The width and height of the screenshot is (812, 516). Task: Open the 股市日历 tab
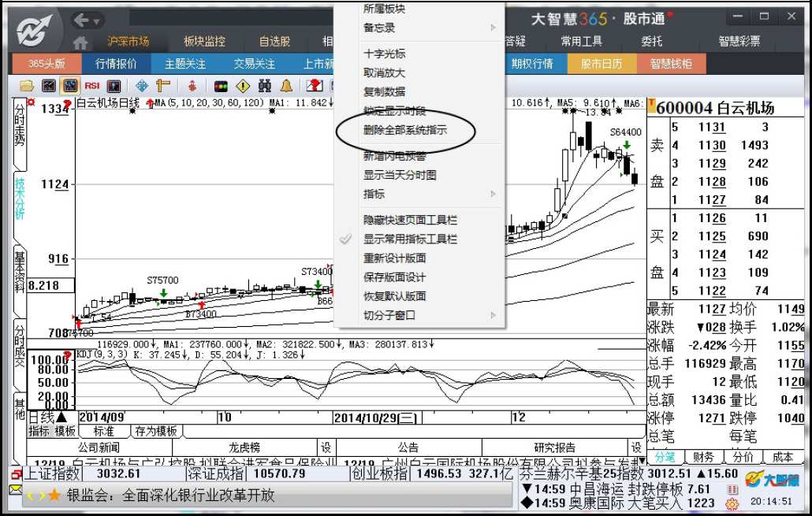(602, 64)
